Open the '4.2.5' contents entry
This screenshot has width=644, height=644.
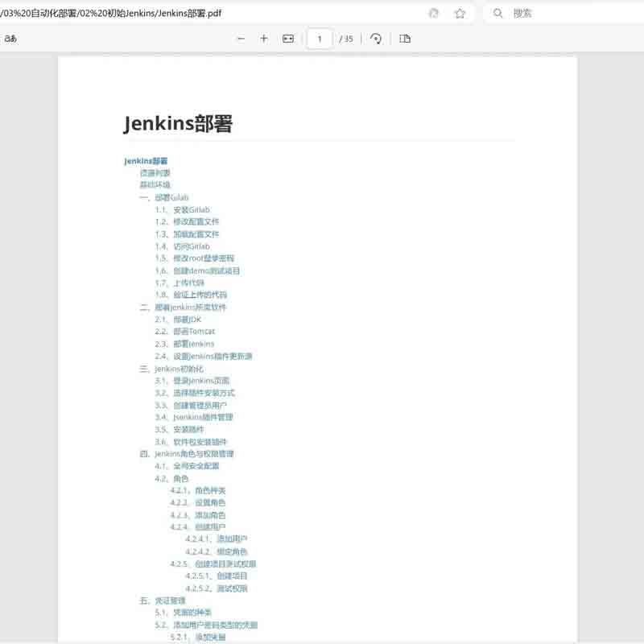click(x=213, y=564)
